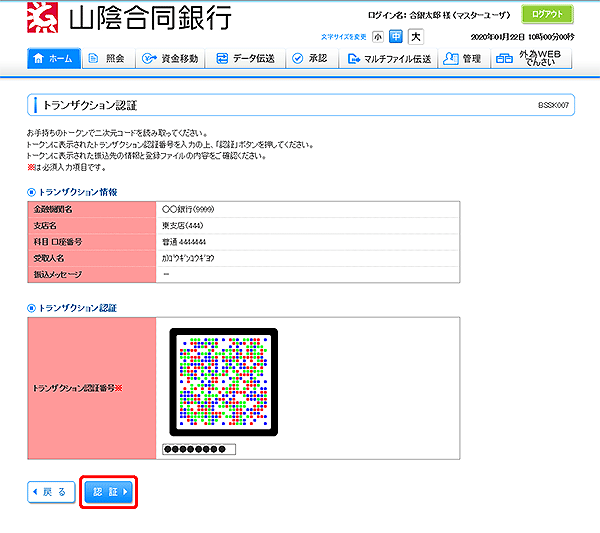Viewport: 600px width, 533px height.
Task: Click the ○○銀行(9999) value
Action: point(188,209)
